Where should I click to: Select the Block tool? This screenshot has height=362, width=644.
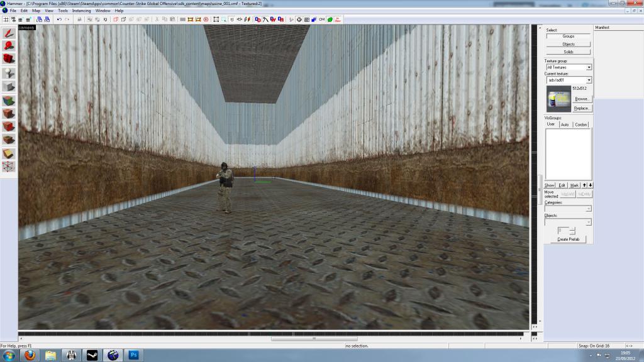[9, 86]
